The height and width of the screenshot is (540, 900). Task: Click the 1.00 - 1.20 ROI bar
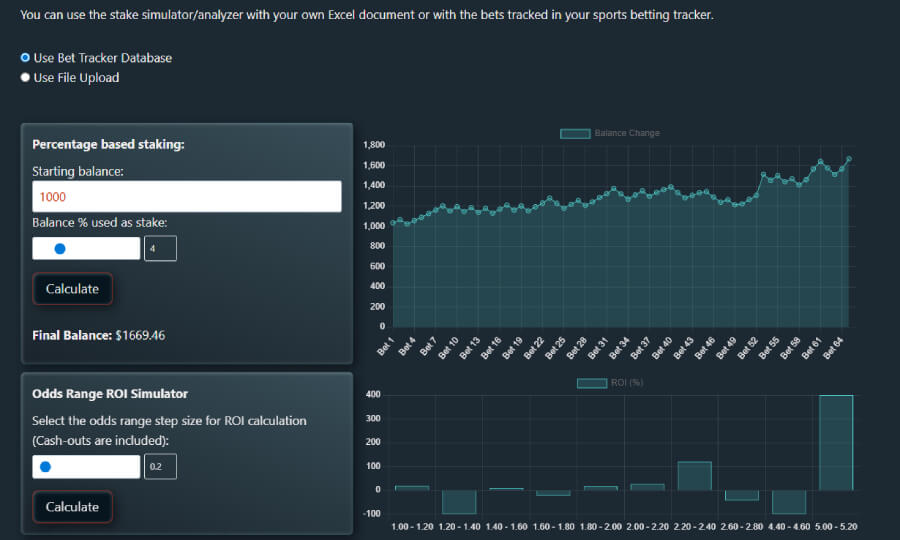click(412, 488)
